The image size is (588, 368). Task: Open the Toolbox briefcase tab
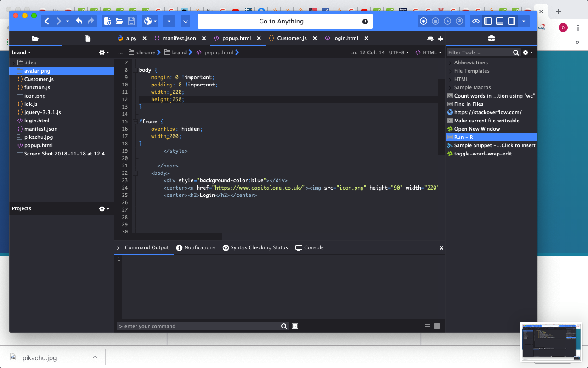491,39
